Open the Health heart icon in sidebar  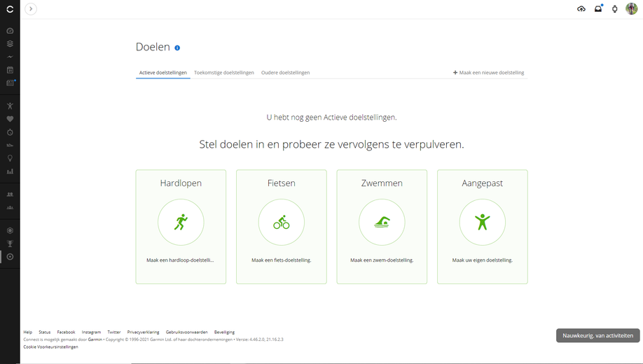(x=10, y=119)
